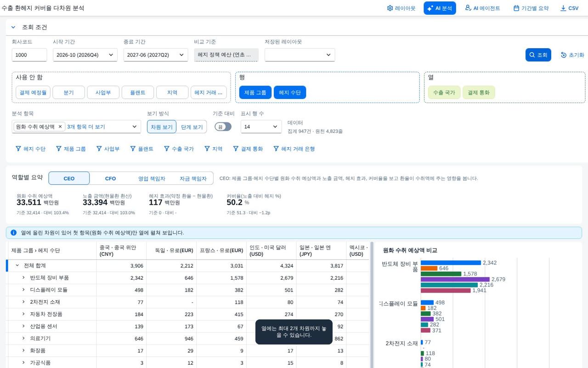Expand the 반도체 장비 부품 row
The width and height of the screenshot is (588, 368).
coord(23,278)
